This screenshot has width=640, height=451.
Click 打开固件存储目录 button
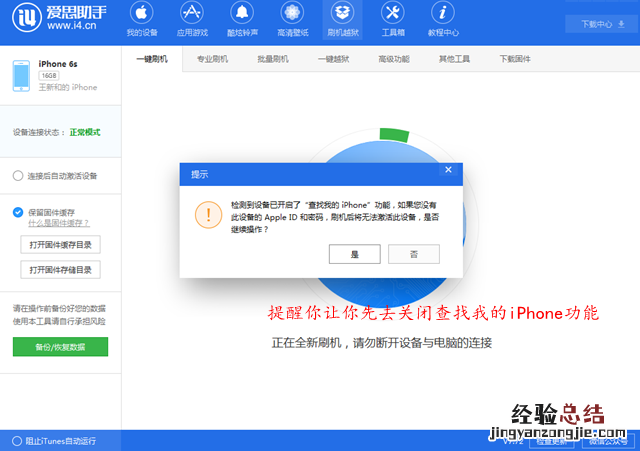coord(60,269)
